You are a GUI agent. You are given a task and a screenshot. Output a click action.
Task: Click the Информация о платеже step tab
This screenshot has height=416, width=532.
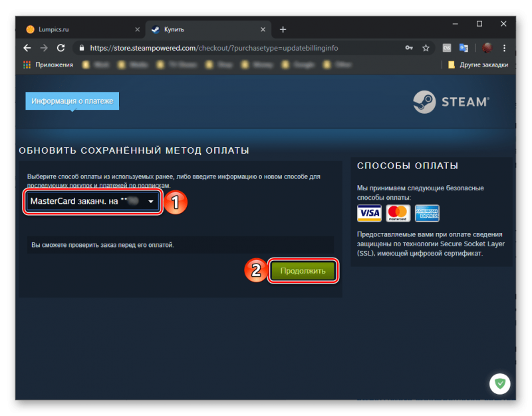pos(72,101)
